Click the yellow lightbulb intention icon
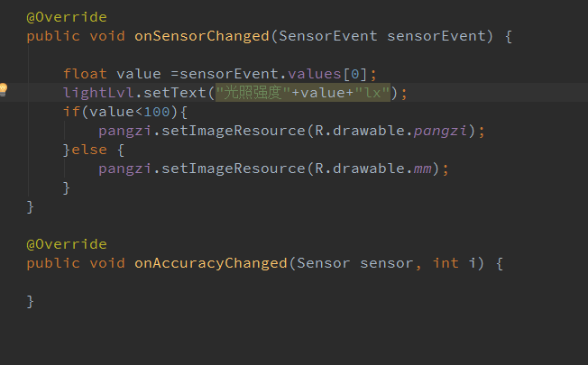 tap(3, 89)
